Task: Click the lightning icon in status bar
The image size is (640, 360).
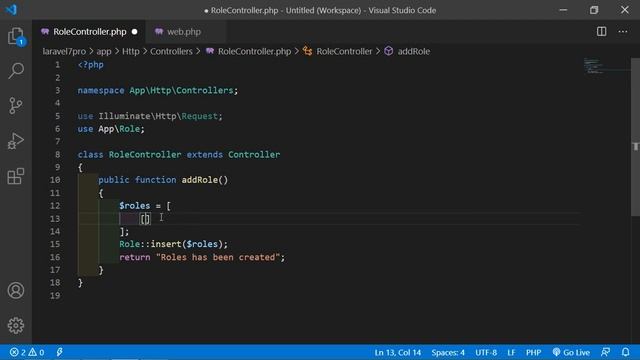Action: pos(60,352)
